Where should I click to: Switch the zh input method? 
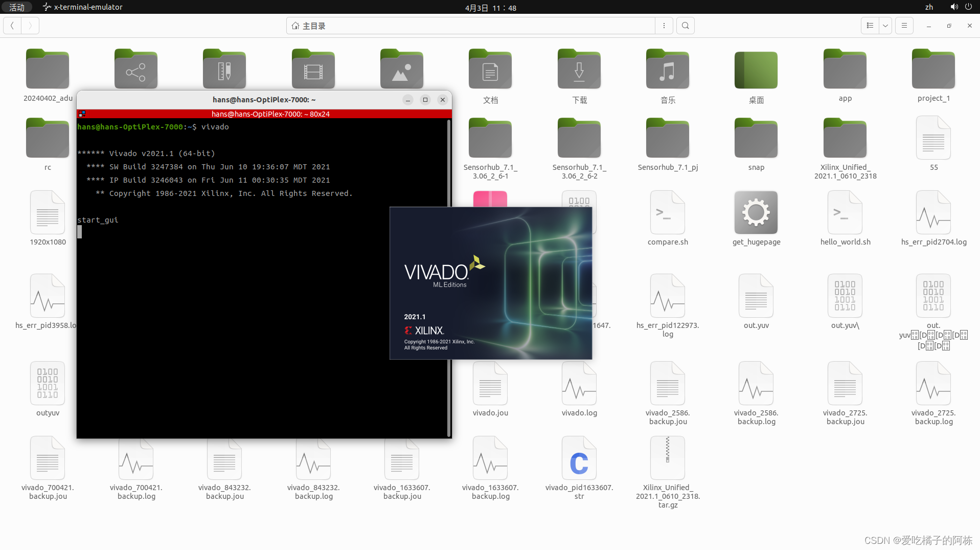(929, 7)
